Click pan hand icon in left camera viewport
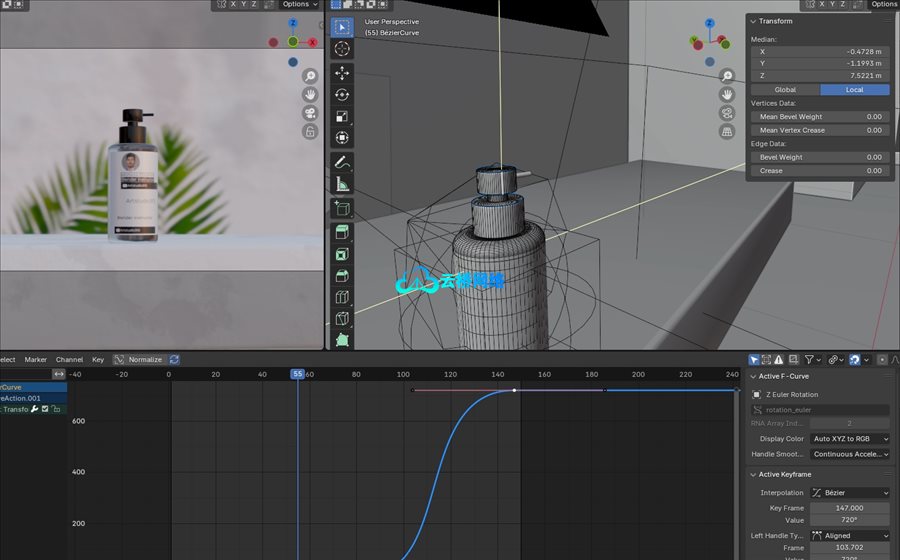 tap(310, 94)
